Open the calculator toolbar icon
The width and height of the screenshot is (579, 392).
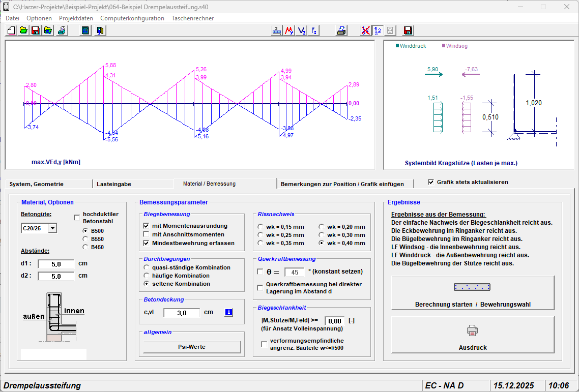coord(85,31)
